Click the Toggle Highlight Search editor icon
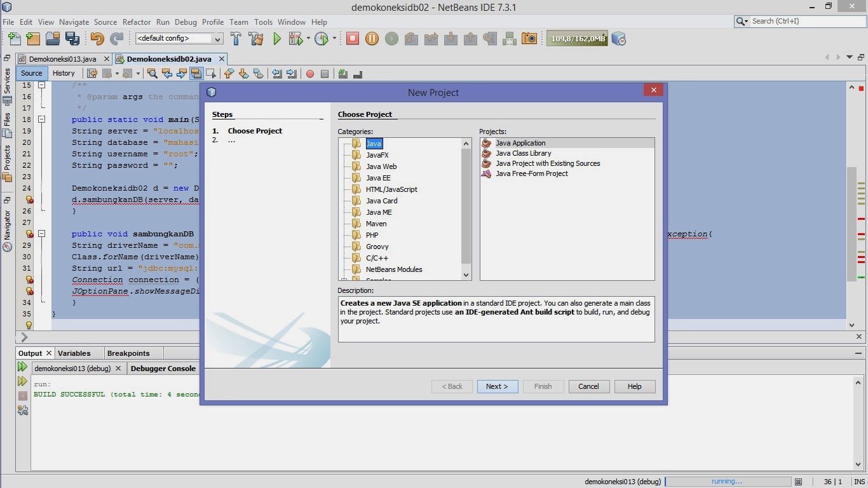This screenshot has width=868, height=488. (196, 74)
